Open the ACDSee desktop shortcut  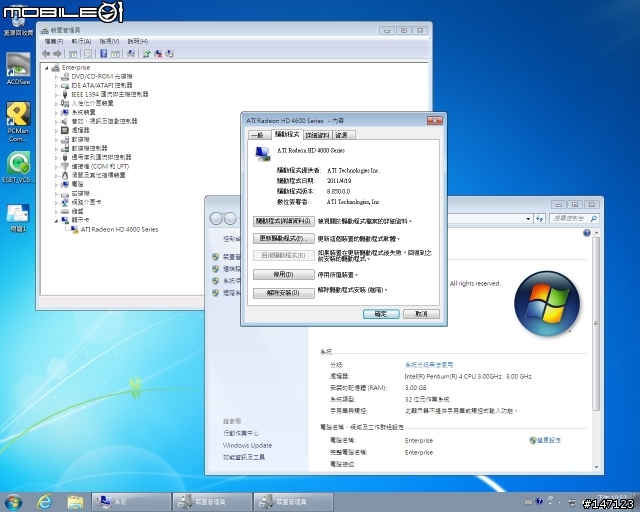[x=18, y=69]
